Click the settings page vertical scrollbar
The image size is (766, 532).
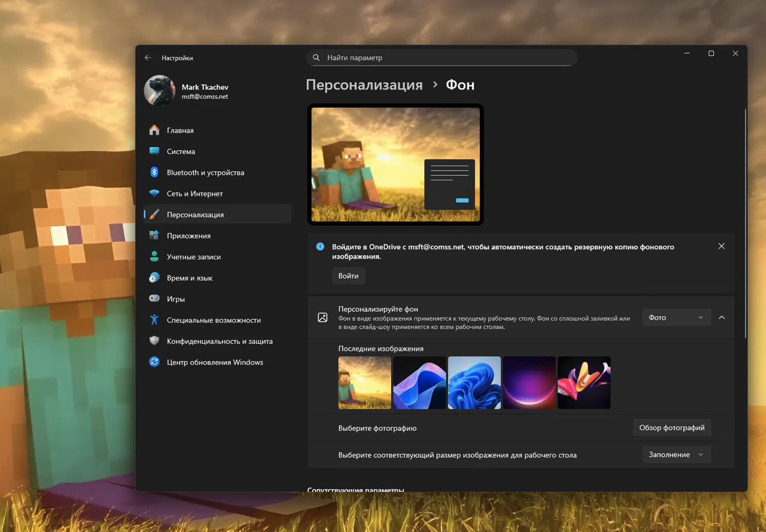click(x=746, y=223)
